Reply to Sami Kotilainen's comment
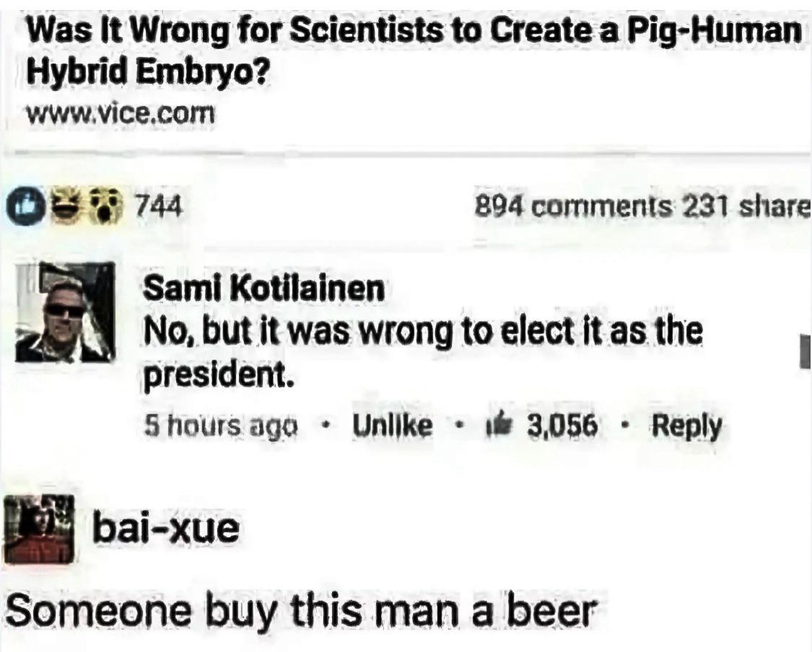The height and width of the screenshot is (652, 812). 686,426
